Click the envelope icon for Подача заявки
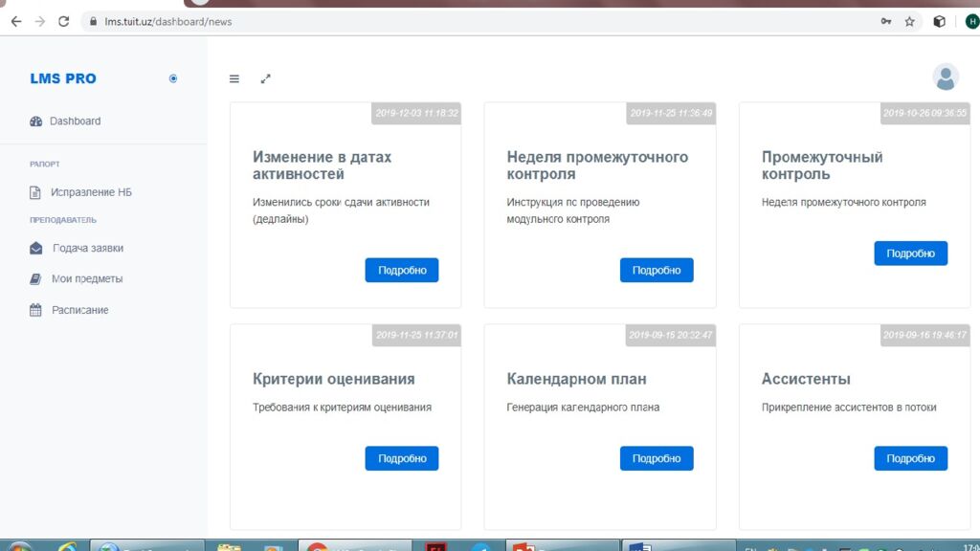Image resolution: width=980 pixels, height=551 pixels. pos(36,249)
